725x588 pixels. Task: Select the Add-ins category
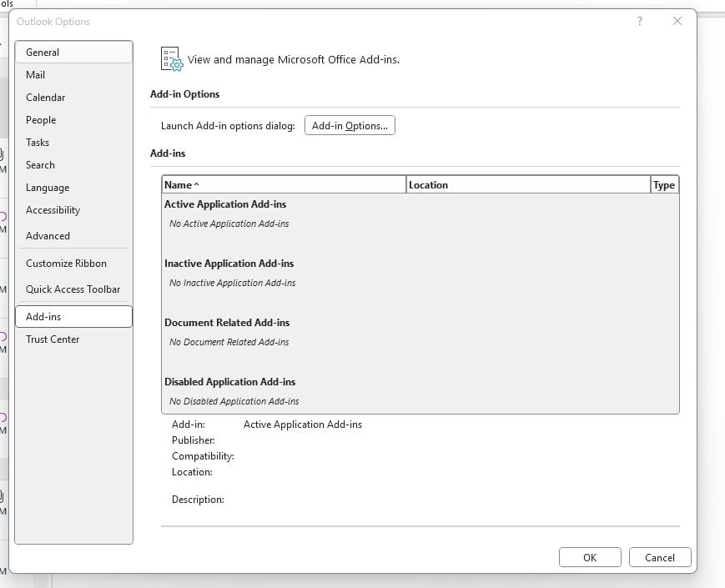[73, 317]
